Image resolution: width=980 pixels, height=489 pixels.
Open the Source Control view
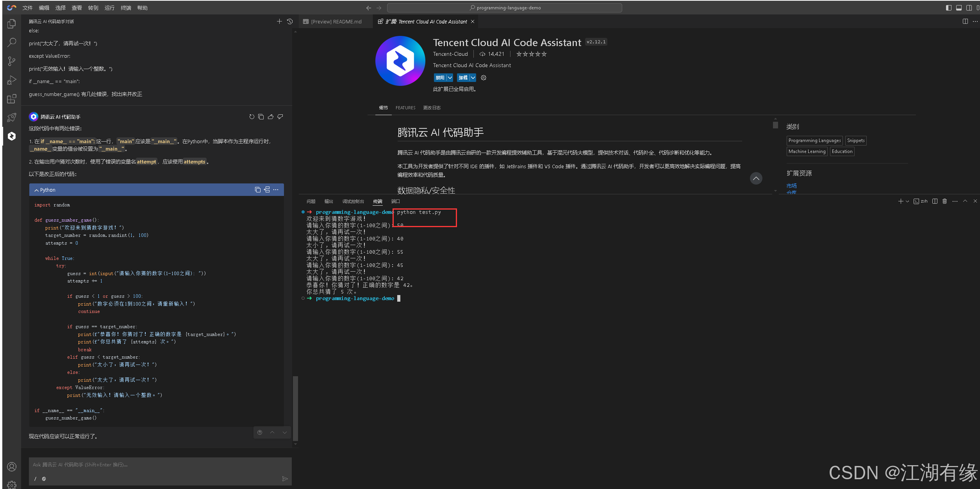(12, 61)
